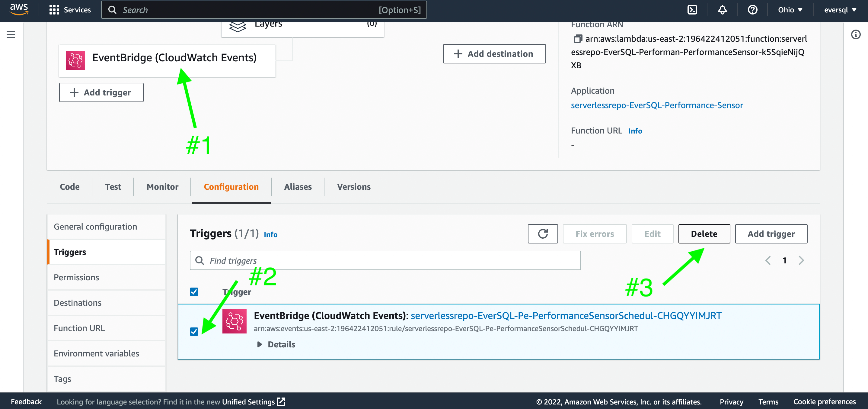Open the Unified Settings link

pyautogui.click(x=248, y=401)
